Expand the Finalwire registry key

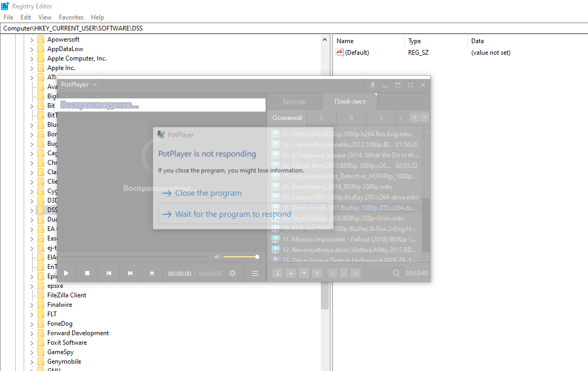click(x=32, y=305)
